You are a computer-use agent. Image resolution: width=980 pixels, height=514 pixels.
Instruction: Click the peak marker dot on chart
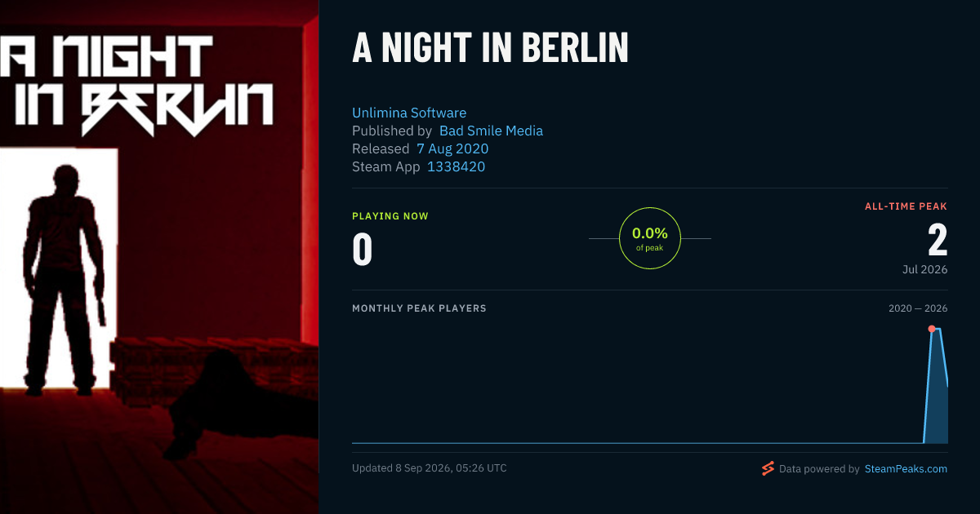pos(932,329)
